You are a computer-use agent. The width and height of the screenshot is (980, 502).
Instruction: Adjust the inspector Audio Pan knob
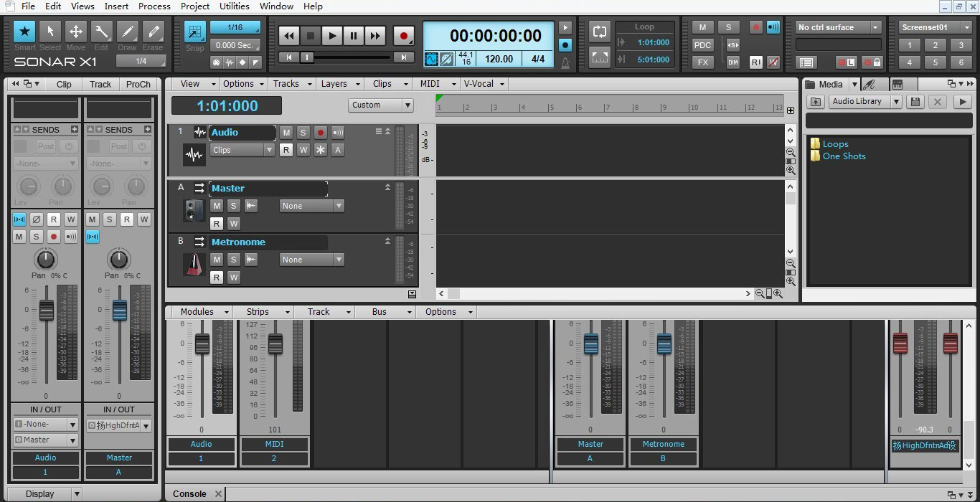click(x=46, y=259)
